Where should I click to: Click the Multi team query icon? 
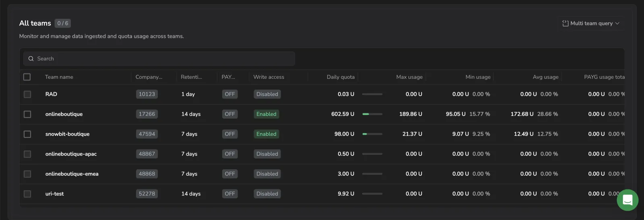[566, 23]
